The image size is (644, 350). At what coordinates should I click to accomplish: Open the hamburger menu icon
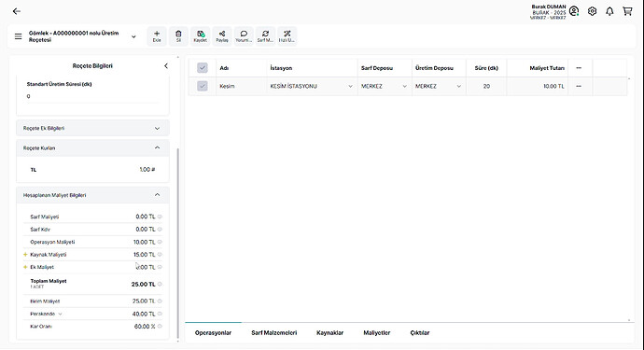click(18, 36)
